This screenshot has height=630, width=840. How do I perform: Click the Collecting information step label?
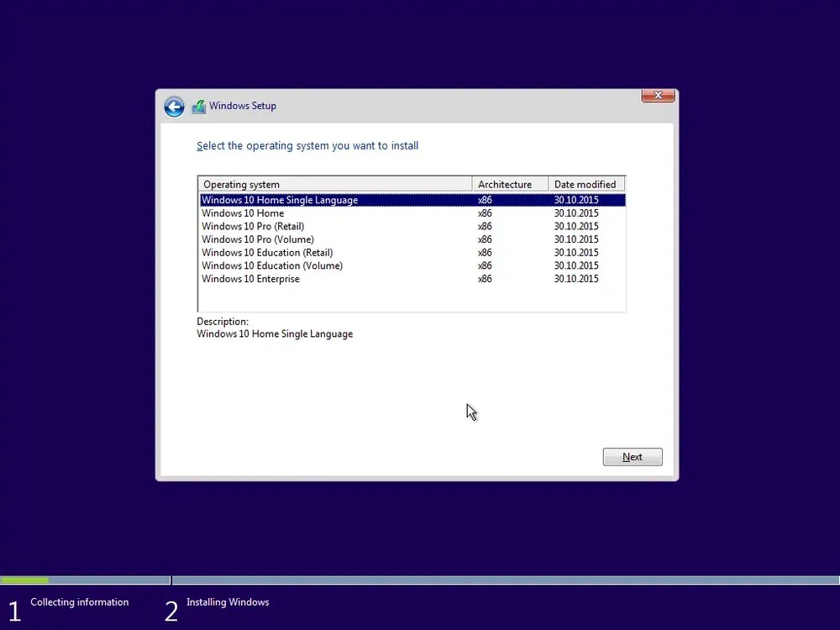click(x=79, y=602)
